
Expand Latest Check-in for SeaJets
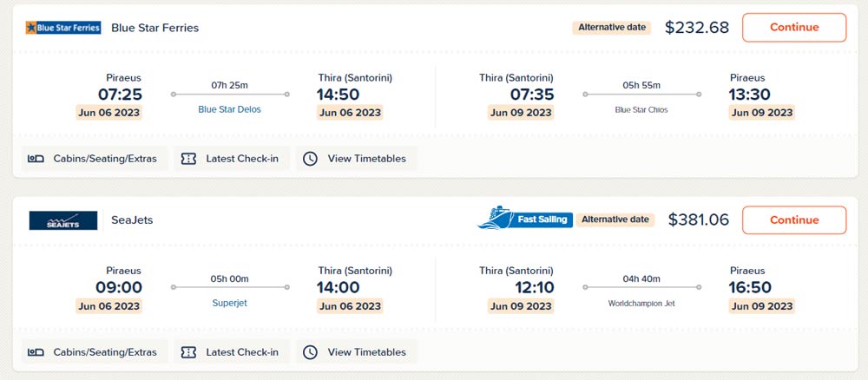[241, 352]
